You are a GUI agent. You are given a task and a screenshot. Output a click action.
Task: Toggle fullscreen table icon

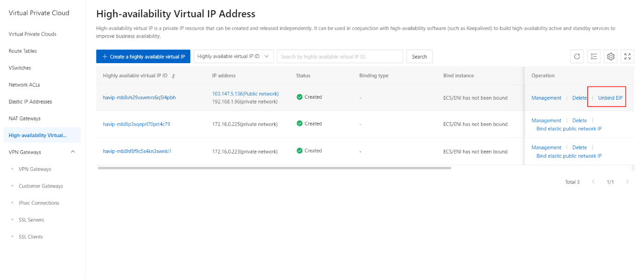coord(628,57)
